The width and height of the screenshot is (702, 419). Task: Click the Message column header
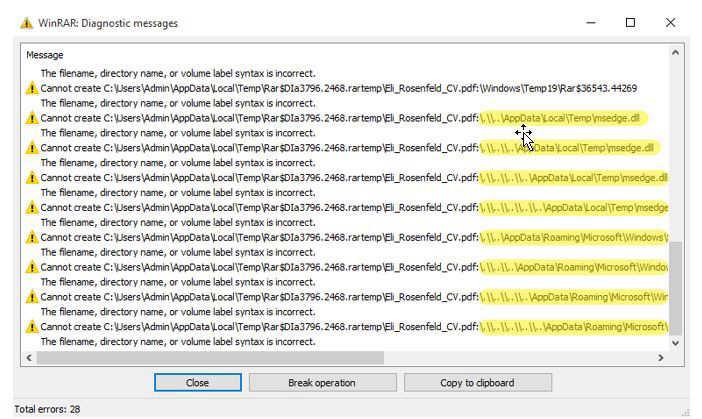[x=45, y=55]
